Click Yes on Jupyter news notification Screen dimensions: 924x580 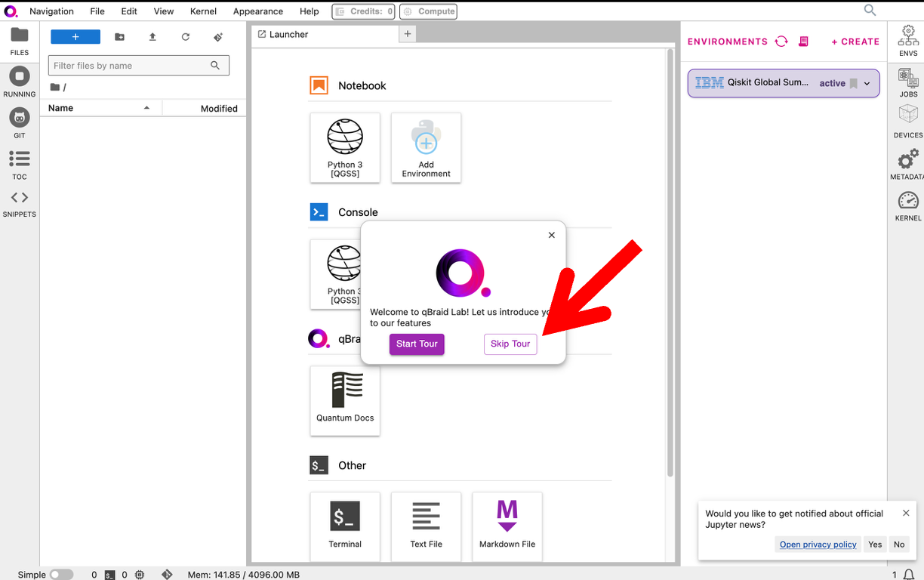[x=875, y=545]
